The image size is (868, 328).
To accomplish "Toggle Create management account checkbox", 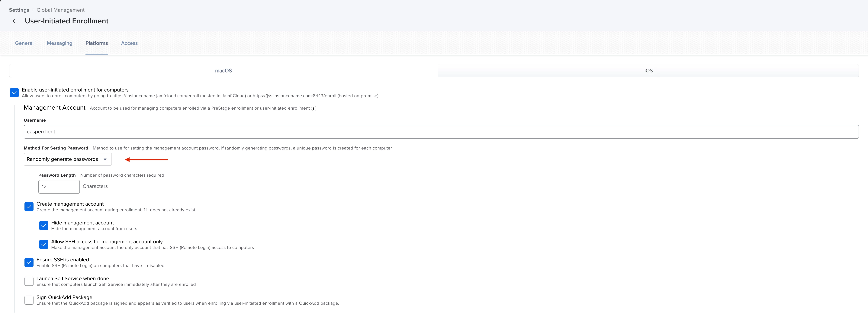I will point(29,207).
